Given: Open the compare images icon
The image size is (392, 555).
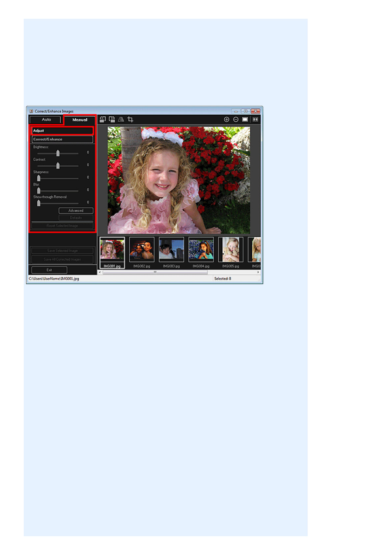Looking at the screenshot, I should [x=255, y=119].
